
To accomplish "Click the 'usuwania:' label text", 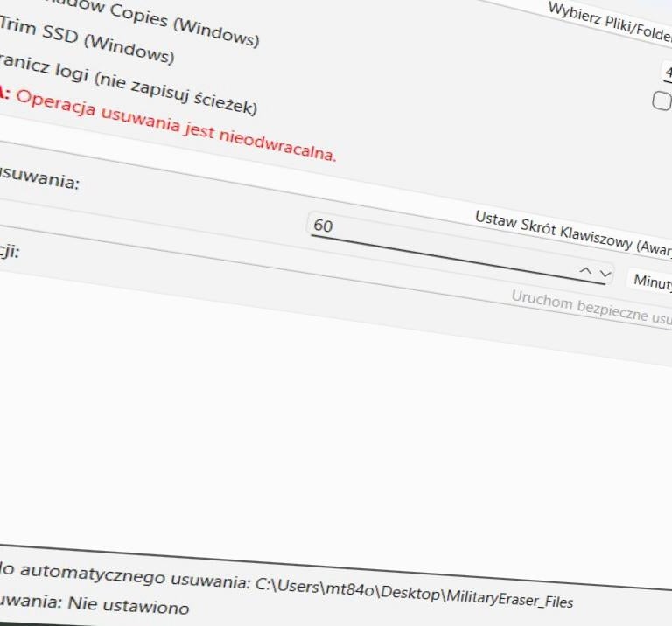I will point(38,177).
